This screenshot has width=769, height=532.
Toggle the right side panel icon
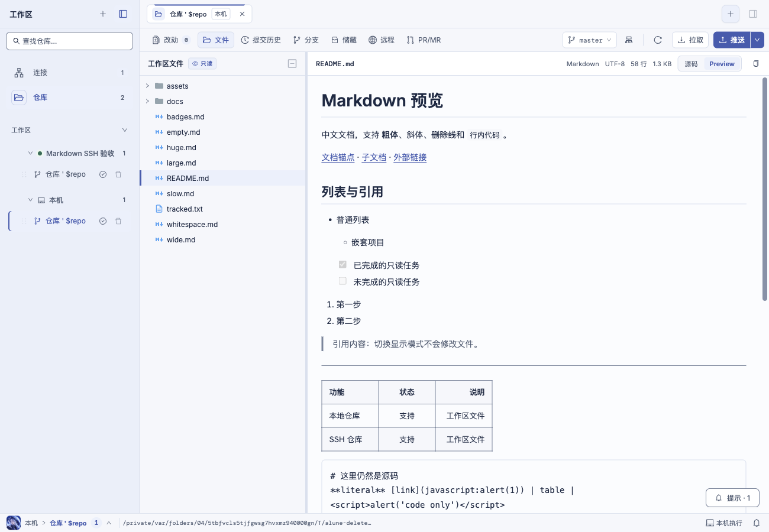point(753,14)
